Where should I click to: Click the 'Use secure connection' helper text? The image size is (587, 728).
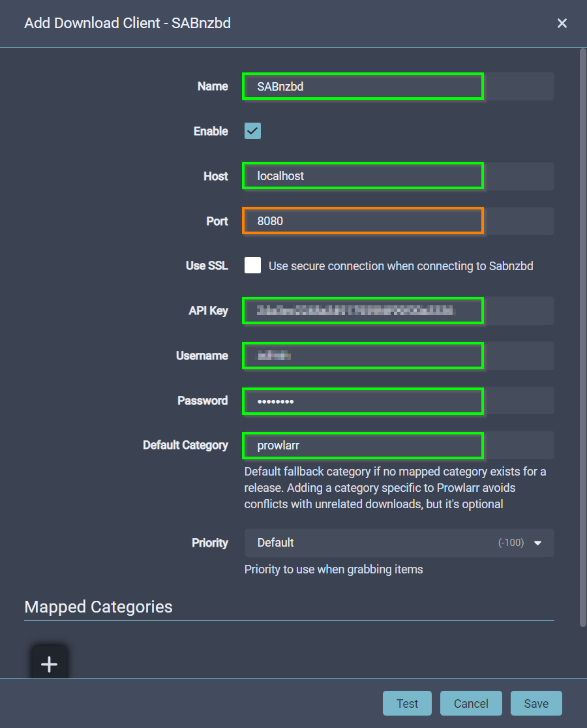tap(400, 266)
